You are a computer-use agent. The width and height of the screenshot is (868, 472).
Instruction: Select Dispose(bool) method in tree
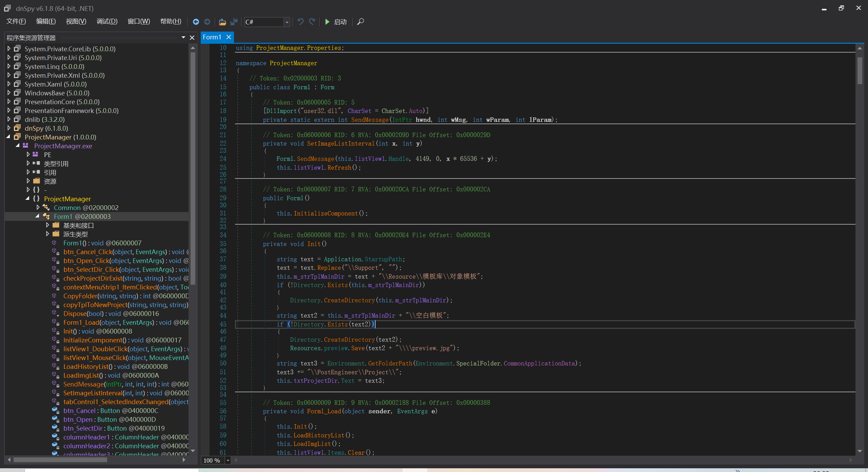[111, 314]
